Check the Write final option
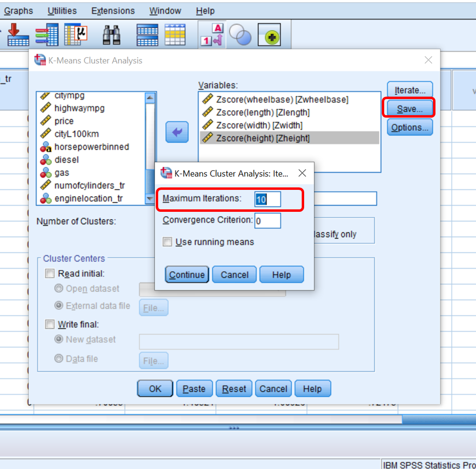This screenshot has width=476, height=469. point(49,324)
